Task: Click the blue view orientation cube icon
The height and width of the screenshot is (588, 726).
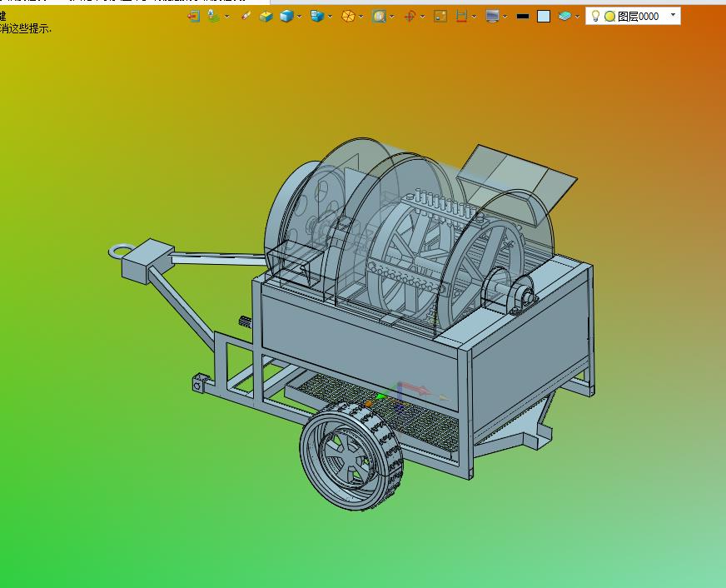Action: 317,16
